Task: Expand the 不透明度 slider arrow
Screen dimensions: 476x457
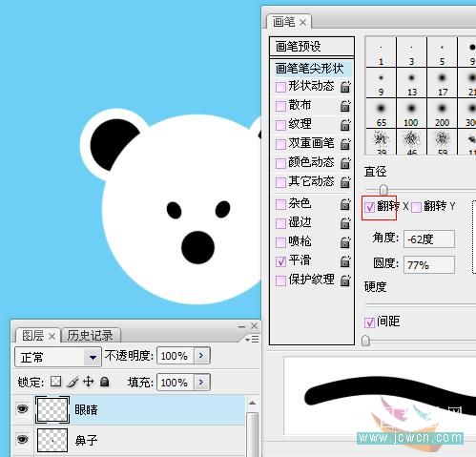Action: pos(201,356)
